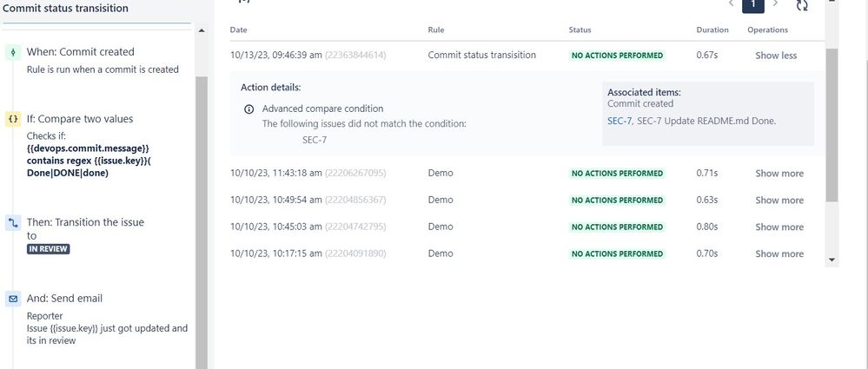Go to previous page arrow in pagination
868x369 pixels.
click(732, 3)
